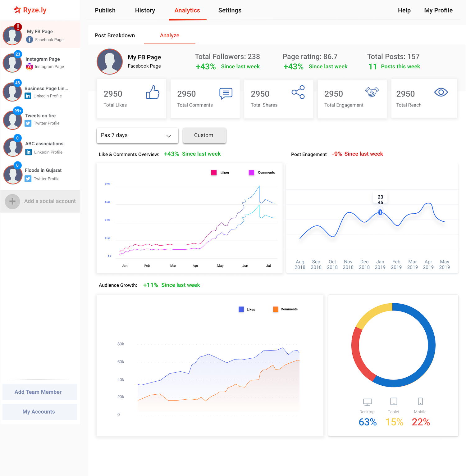
Task: Click the Total Shares share icon
Action: pos(298,92)
